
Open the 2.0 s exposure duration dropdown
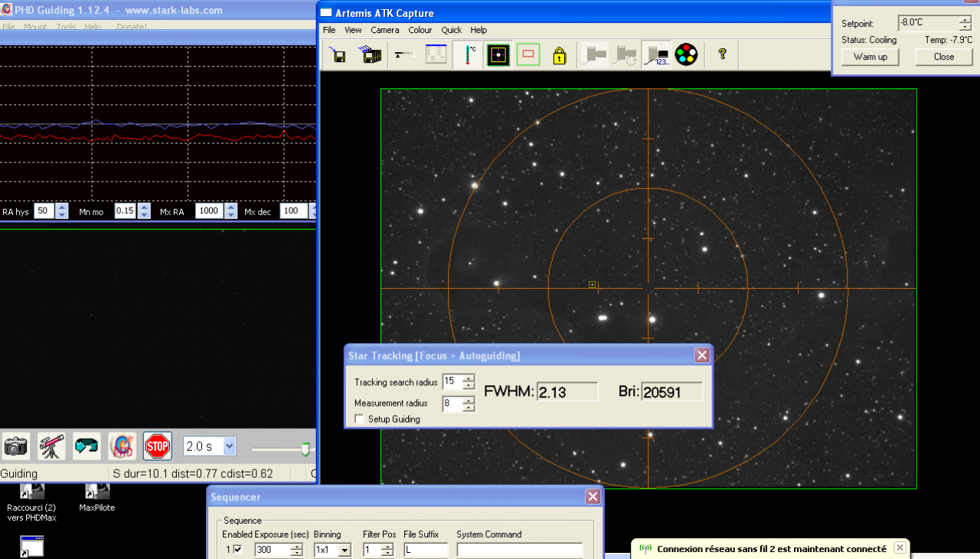click(229, 446)
